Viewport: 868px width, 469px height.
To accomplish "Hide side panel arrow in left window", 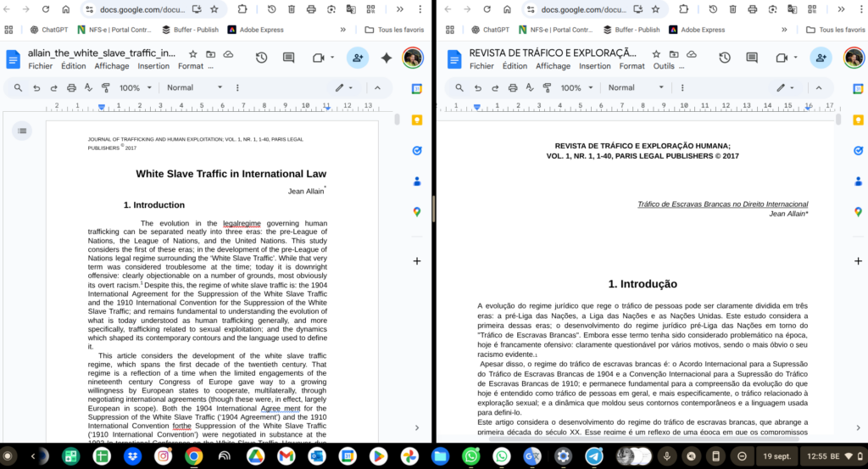I will pos(417,427).
